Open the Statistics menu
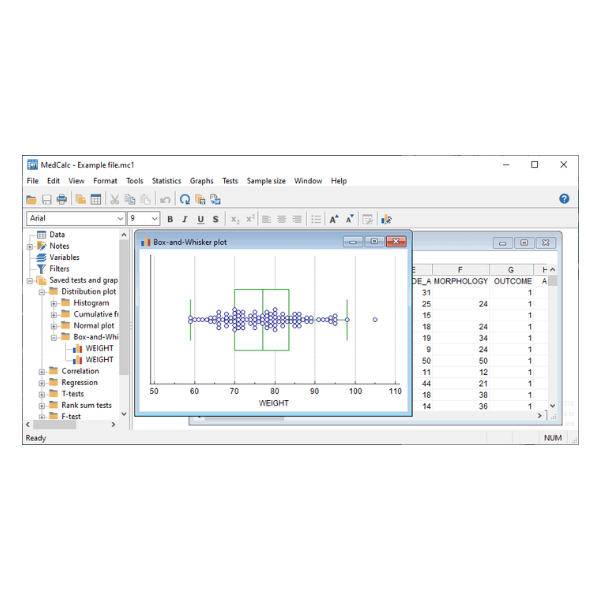The image size is (600, 600). tap(166, 181)
